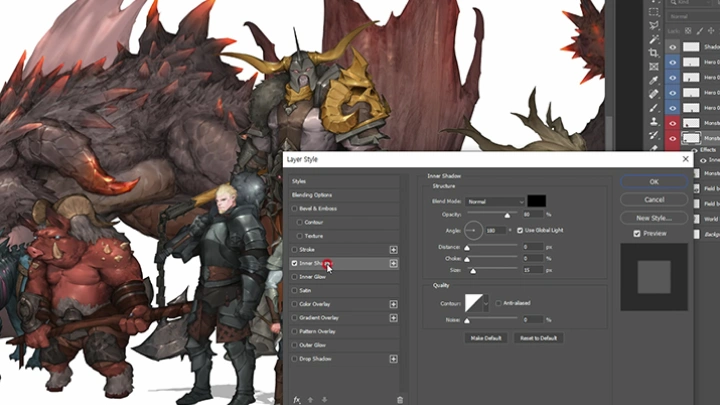Click the Size slider handle
Image resolution: width=720 pixels, height=405 pixels.
[472, 271]
